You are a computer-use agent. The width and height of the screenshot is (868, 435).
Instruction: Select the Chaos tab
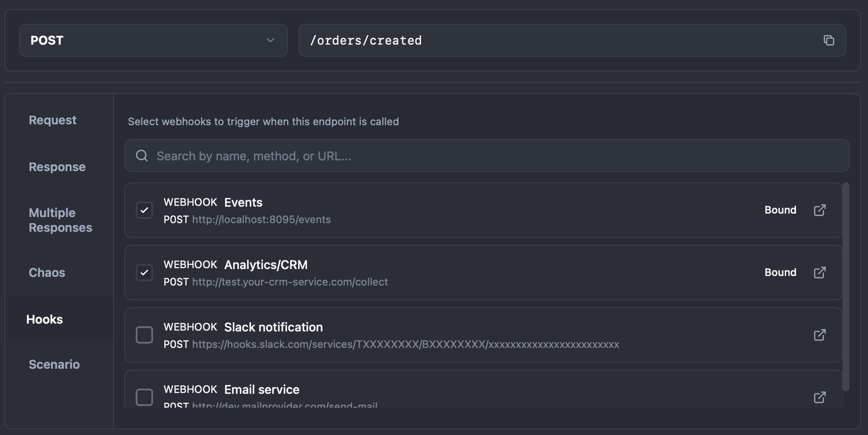point(47,273)
